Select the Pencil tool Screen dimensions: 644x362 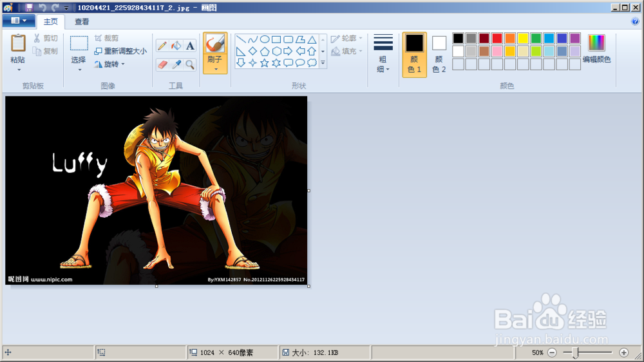[x=163, y=46]
